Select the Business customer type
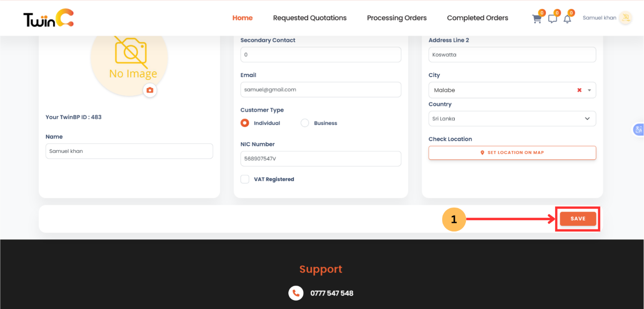The height and width of the screenshot is (309, 644). click(x=305, y=123)
